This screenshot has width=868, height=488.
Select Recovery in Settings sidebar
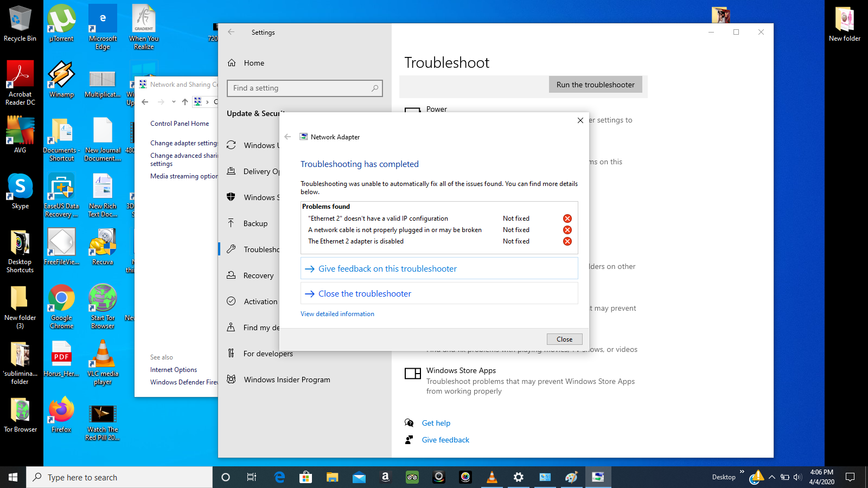point(258,275)
